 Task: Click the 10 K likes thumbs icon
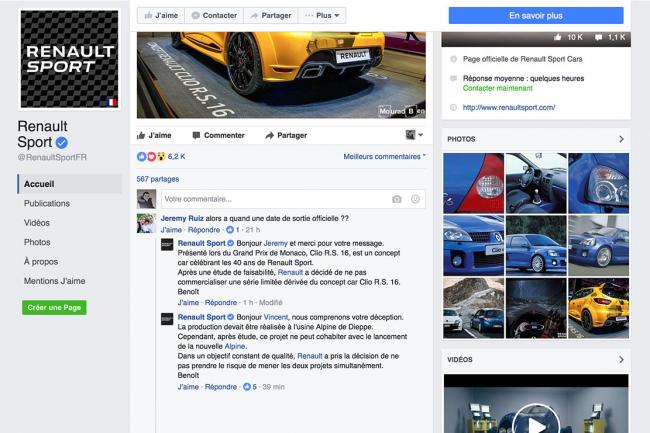click(x=558, y=37)
